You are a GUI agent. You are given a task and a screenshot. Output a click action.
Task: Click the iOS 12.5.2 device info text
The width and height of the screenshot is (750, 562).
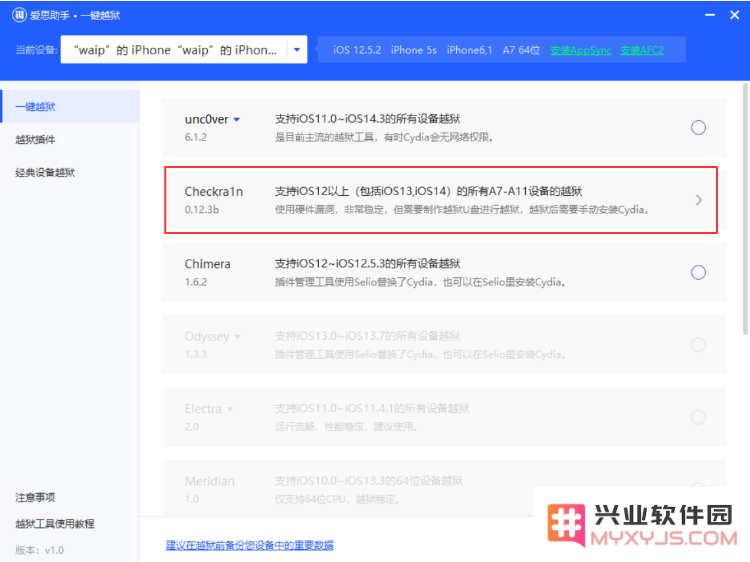click(x=357, y=50)
